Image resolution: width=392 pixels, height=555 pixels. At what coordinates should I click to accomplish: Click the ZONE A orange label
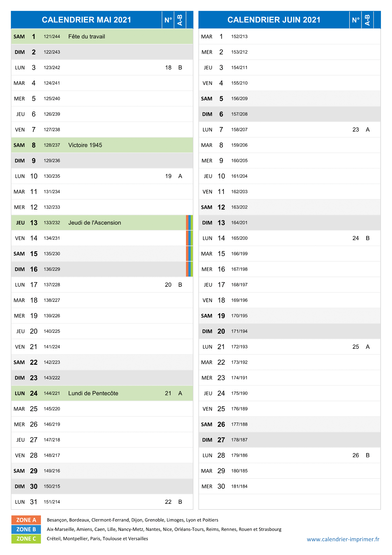(x=26, y=520)
